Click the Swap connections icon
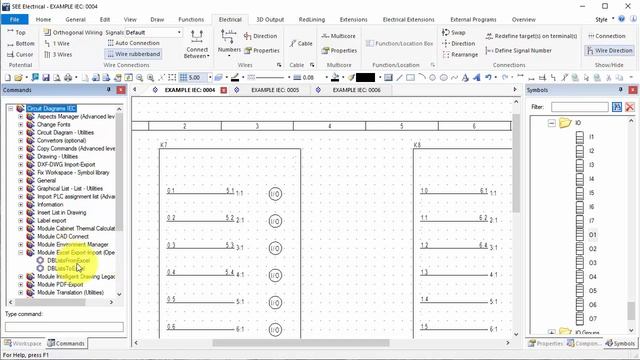 (453, 32)
